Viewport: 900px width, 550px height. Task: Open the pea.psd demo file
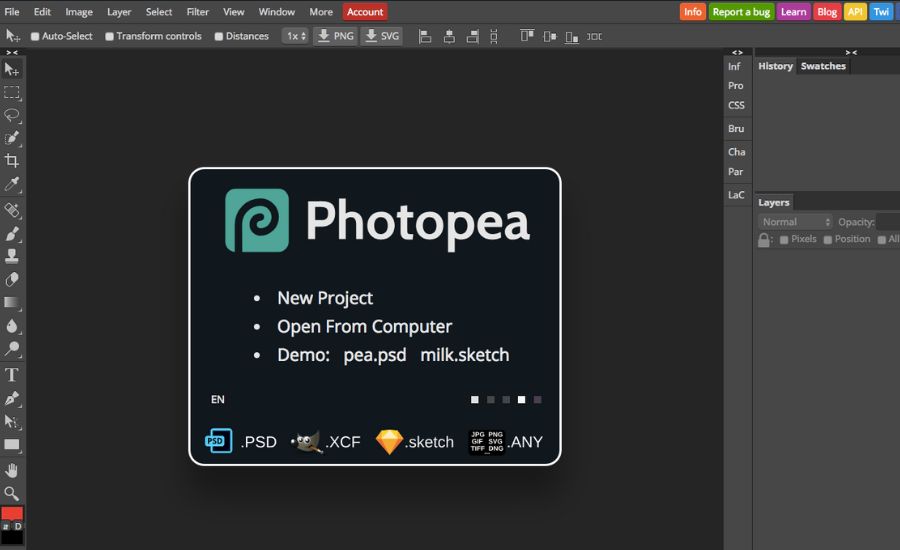375,355
